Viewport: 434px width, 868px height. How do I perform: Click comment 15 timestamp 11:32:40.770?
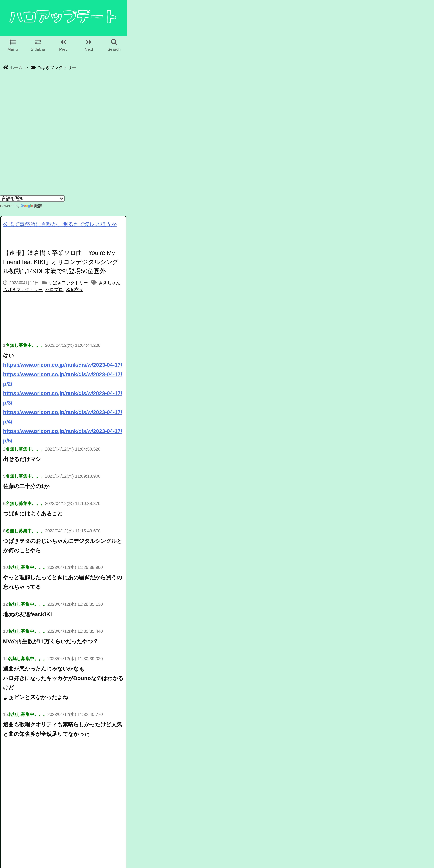click(75, 714)
